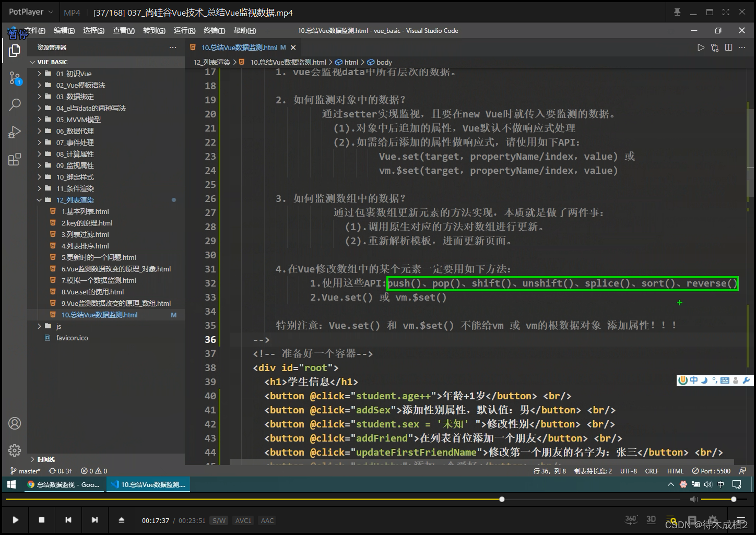Open the Search view in activity bar

tap(15, 104)
